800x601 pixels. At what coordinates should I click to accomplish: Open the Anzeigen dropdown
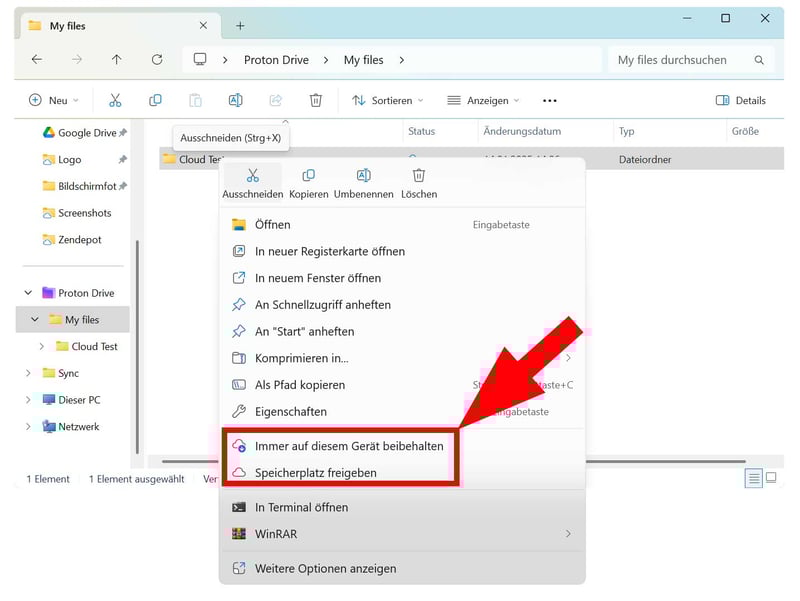click(x=484, y=100)
